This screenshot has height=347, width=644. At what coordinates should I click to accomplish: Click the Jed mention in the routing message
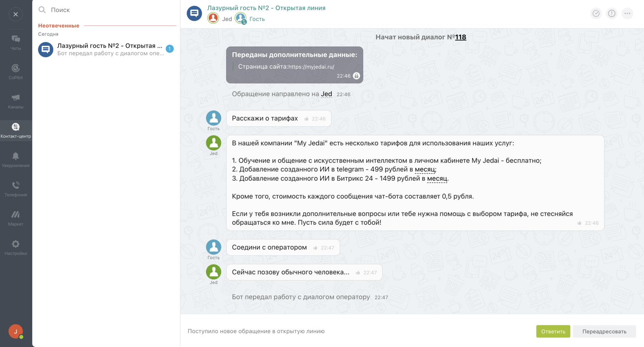pyautogui.click(x=327, y=94)
